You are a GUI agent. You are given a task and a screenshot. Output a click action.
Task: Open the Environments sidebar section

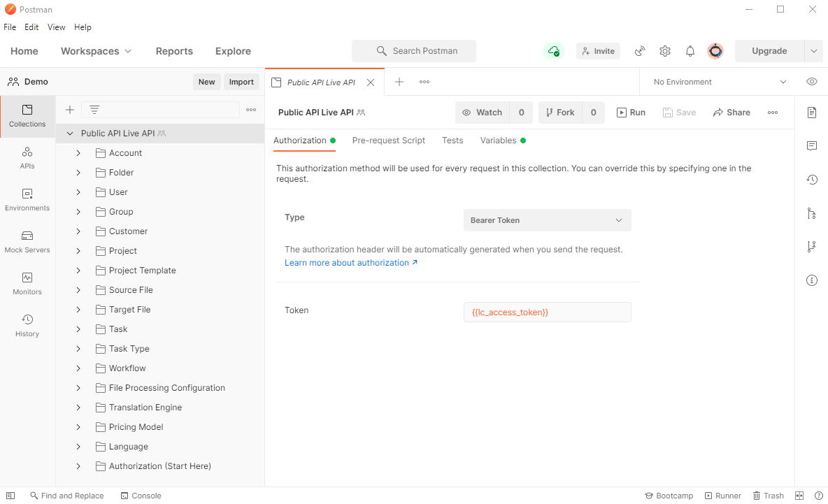tap(27, 200)
